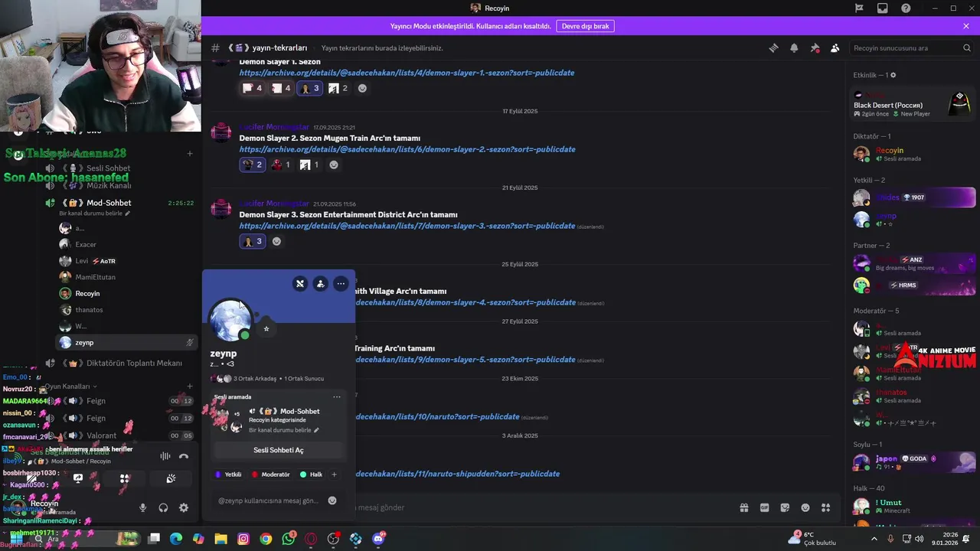The width and height of the screenshot is (980, 551).
Task: Mute microphone in user panel
Action: coord(142,507)
